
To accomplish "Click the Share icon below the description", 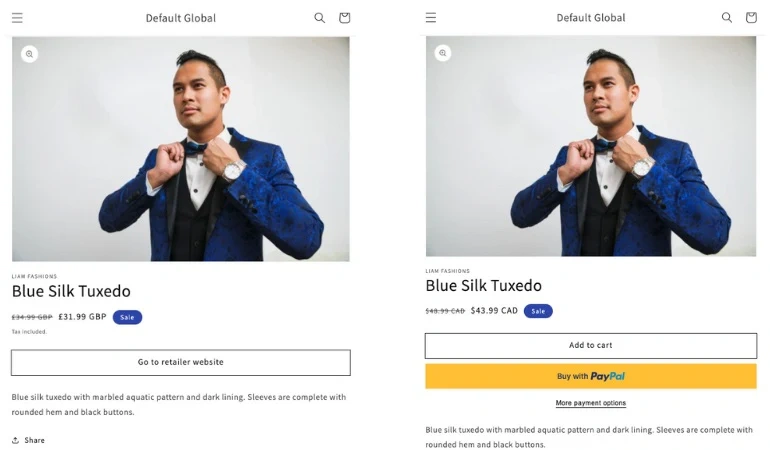I will 16,440.
